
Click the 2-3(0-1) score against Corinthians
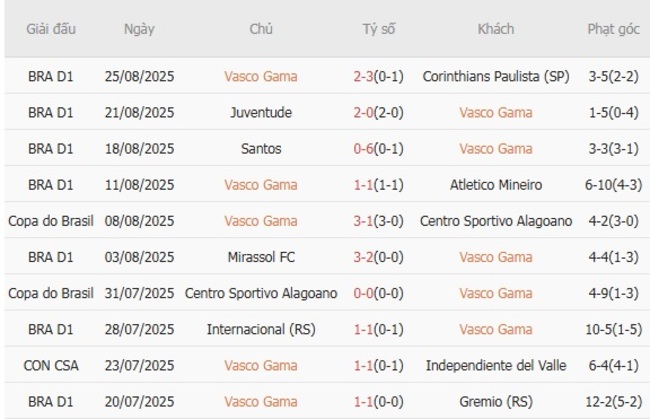tap(379, 76)
